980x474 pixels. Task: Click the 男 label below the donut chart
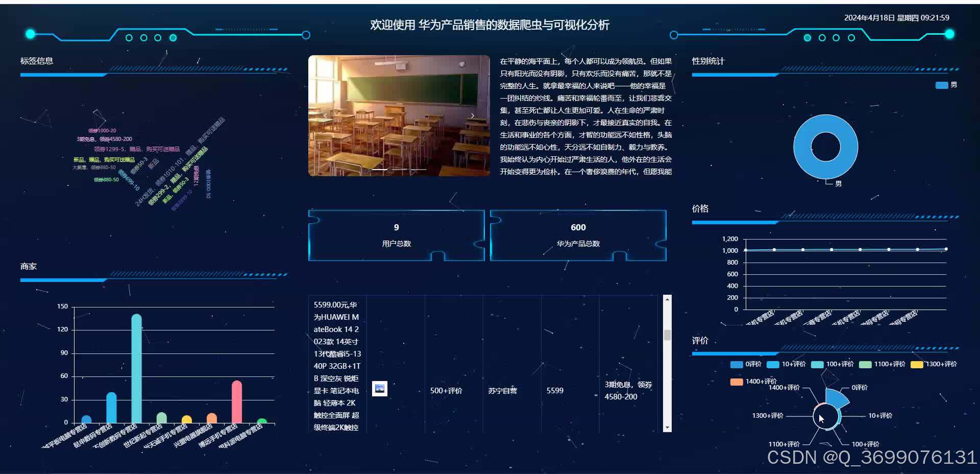pos(838,184)
